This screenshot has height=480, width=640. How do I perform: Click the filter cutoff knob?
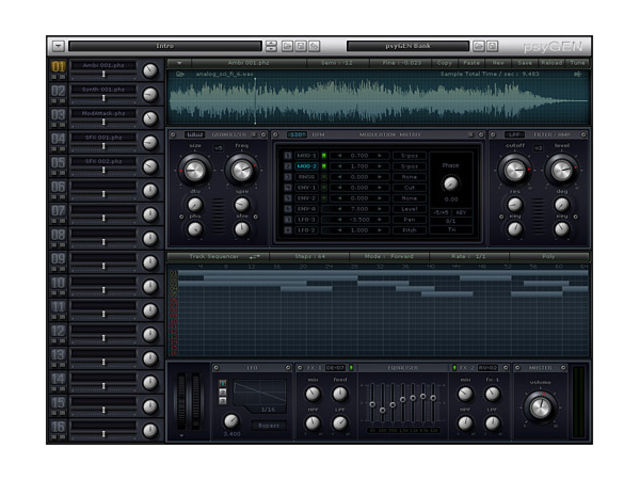pyautogui.click(x=515, y=170)
